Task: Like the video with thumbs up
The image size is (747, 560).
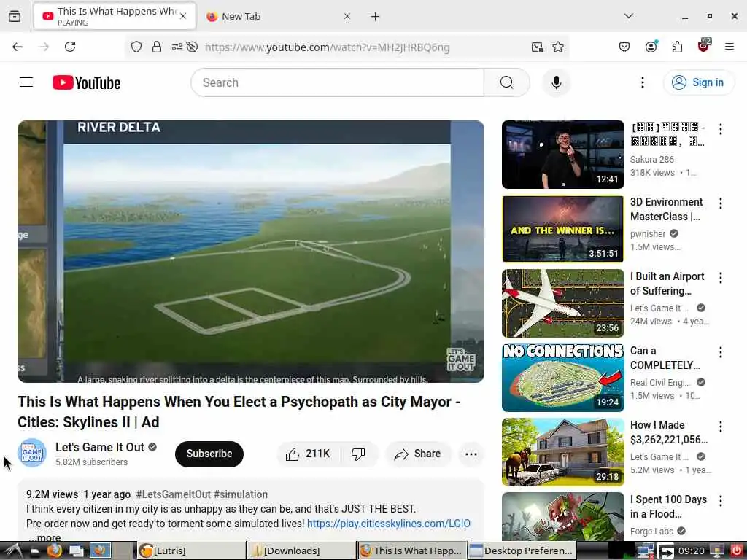Action: coord(309,454)
